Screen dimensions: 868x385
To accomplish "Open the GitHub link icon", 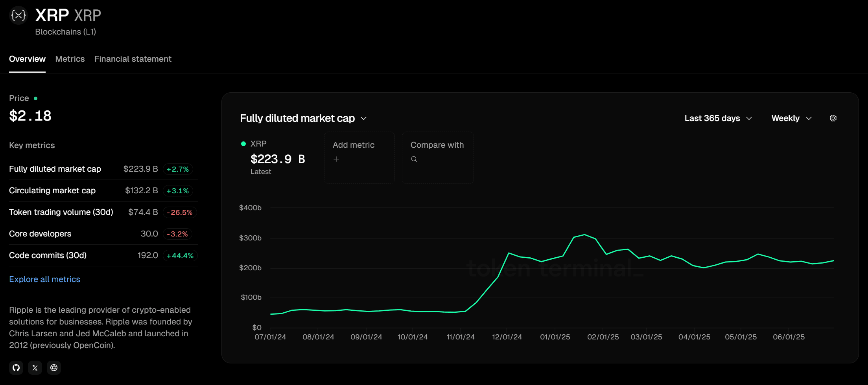I will point(16,368).
